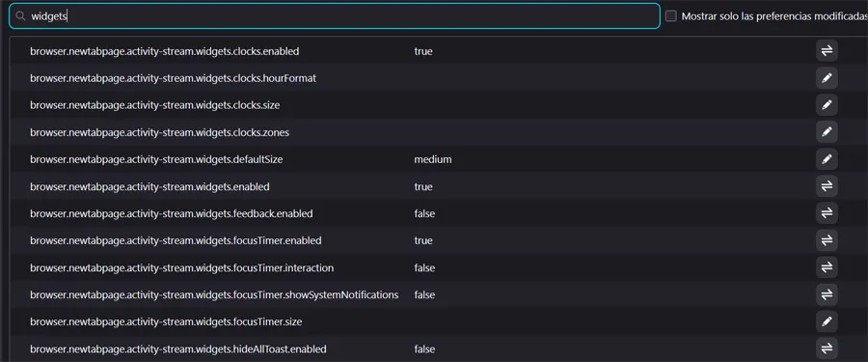This screenshot has width=868, height=362.
Task: Click 'true' value in the activity-stream.widgets.enabled row
Action: coord(423,187)
